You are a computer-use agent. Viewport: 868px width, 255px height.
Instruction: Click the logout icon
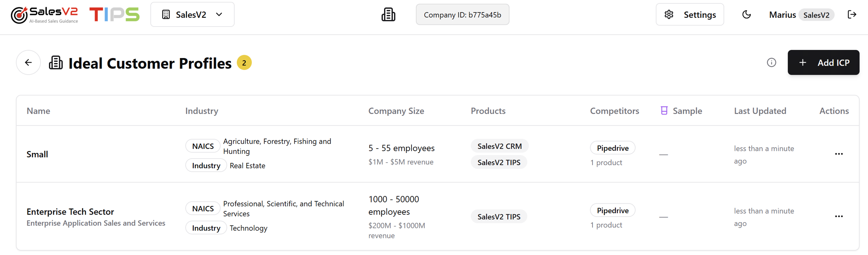tap(852, 14)
